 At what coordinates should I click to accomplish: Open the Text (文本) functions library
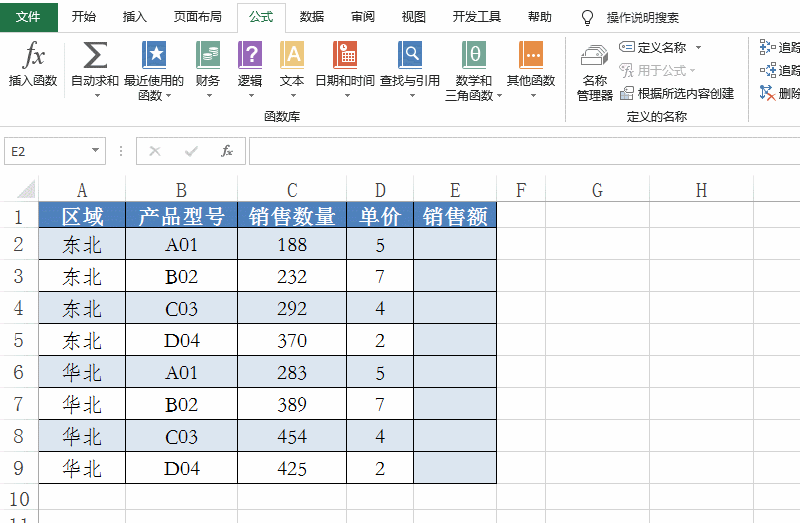[x=292, y=69]
